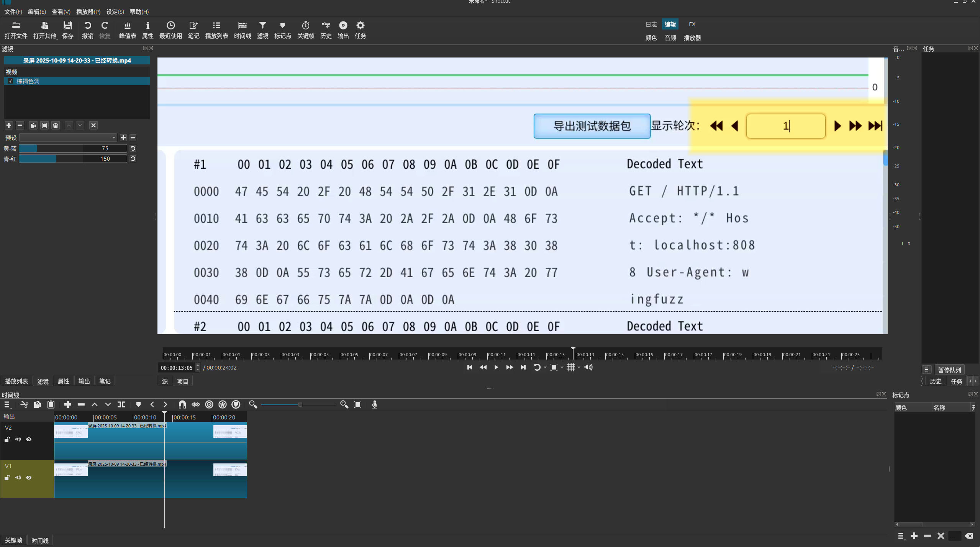Click the 暂停队列 button
The image size is (980, 547).
point(949,370)
